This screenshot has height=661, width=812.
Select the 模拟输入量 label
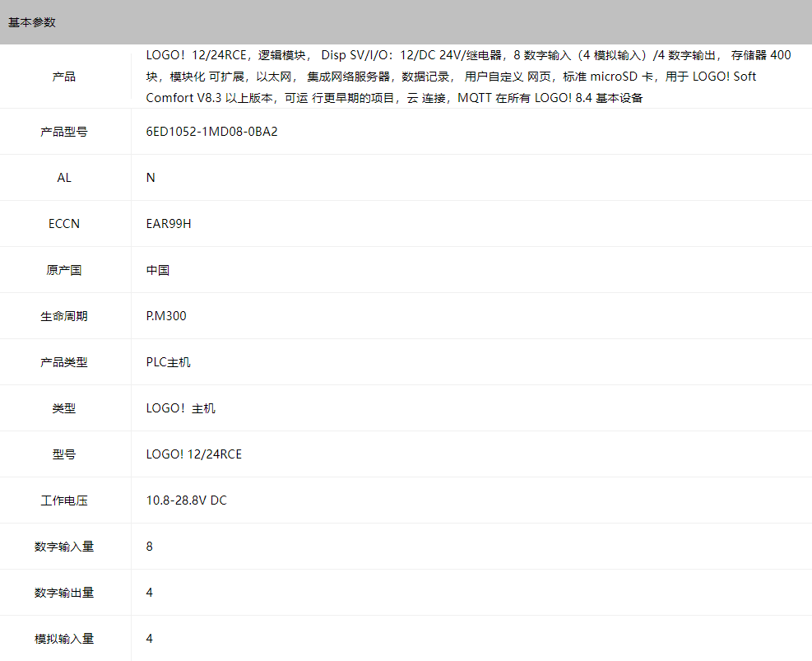pyautogui.click(x=63, y=639)
